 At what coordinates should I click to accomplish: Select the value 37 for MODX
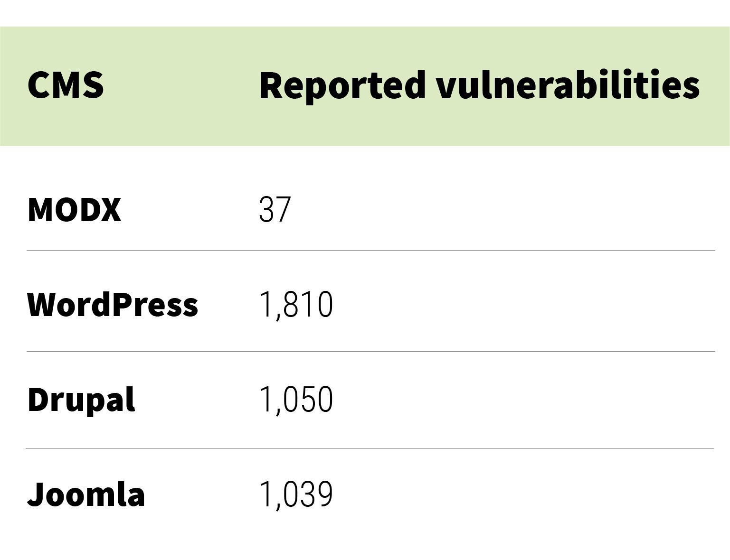(275, 209)
